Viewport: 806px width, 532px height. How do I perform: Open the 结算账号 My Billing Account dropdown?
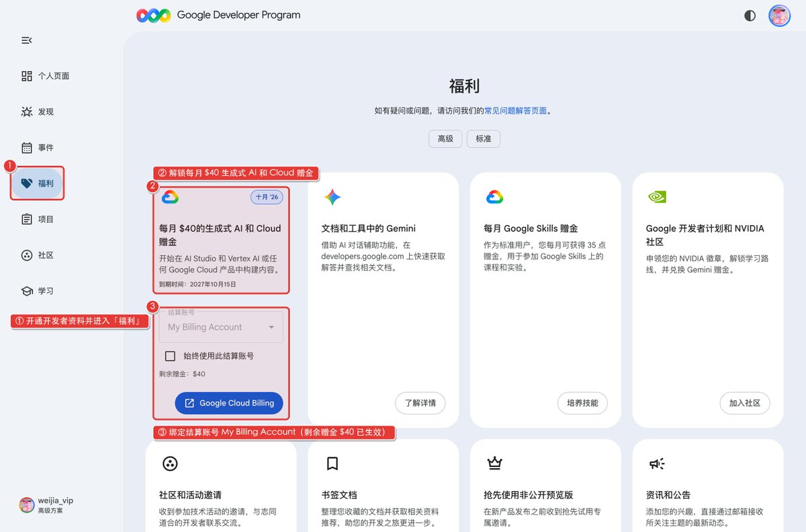pos(221,327)
